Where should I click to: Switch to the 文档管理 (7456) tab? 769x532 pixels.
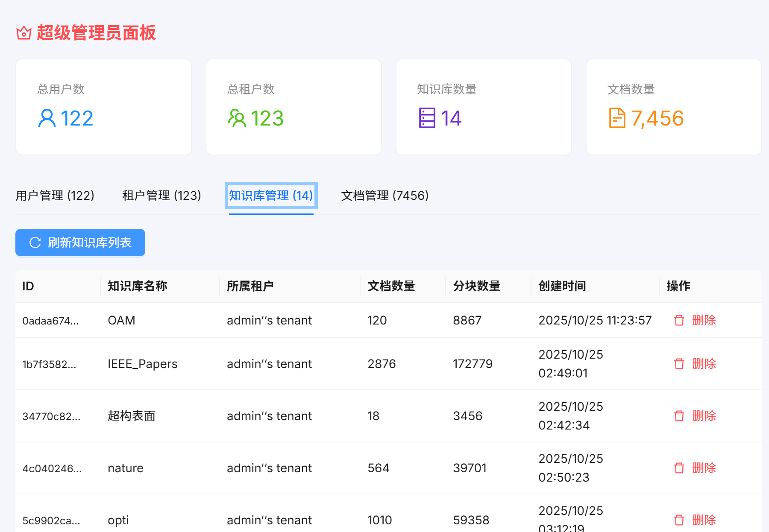[x=384, y=196]
